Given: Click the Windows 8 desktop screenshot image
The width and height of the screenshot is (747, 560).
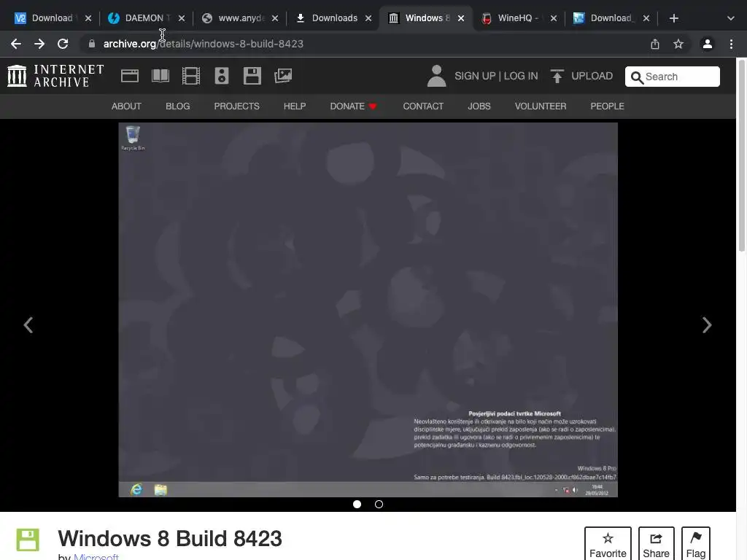Looking at the screenshot, I should coord(368,310).
